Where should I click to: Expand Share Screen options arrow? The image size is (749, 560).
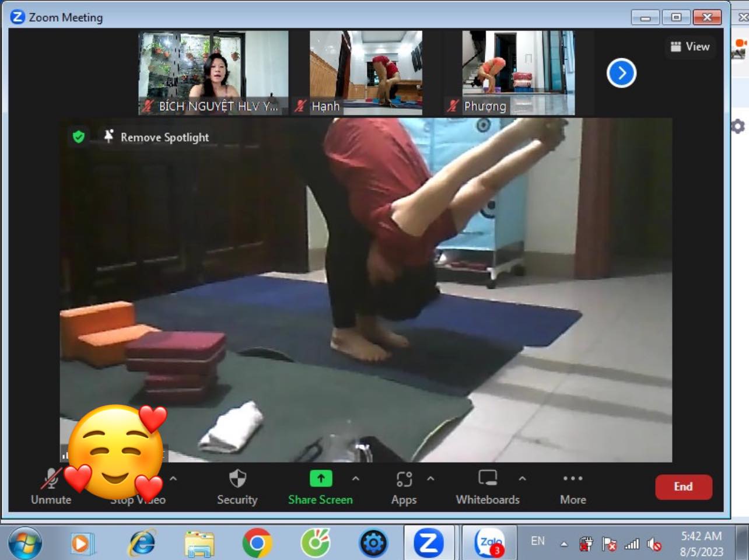pos(356,479)
